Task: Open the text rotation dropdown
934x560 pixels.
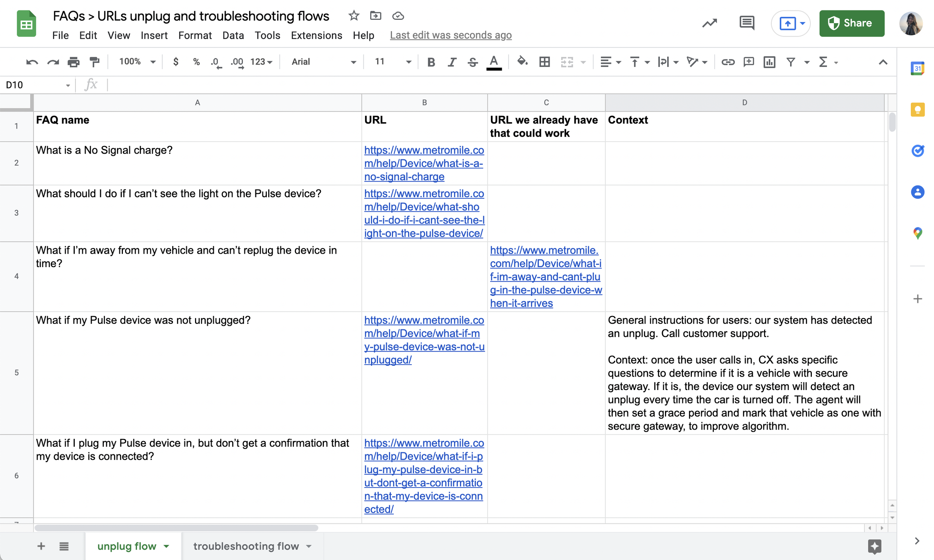Action: [697, 62]
